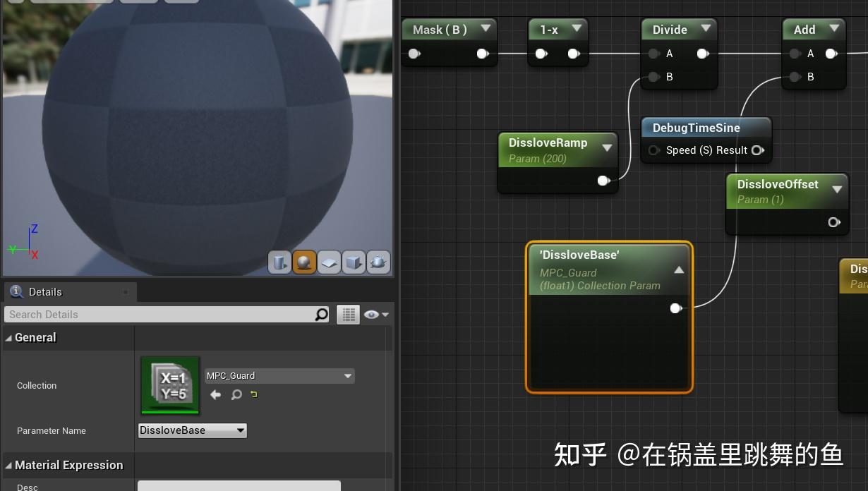Collapse the General section in Details
This screenshot has height=491, width=868.
coord(8,337)
